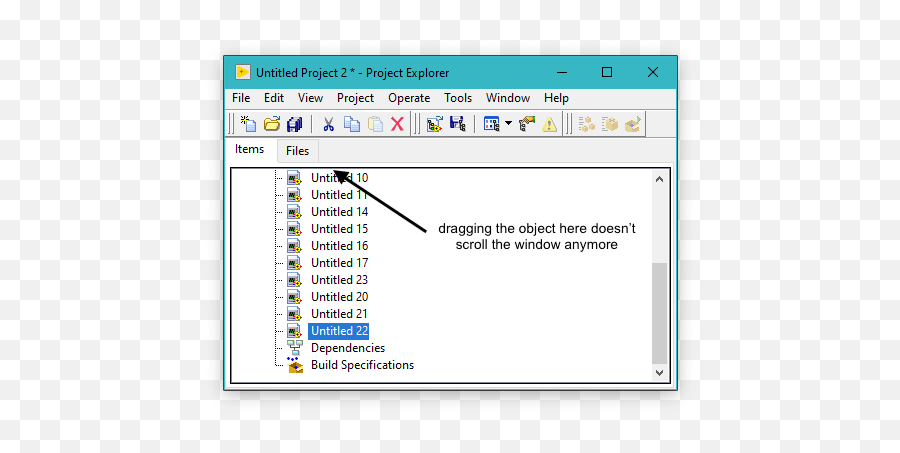This screenshot has height=453, width=900.
Task: Click the Dependencies tree icon
Action: 295,348
